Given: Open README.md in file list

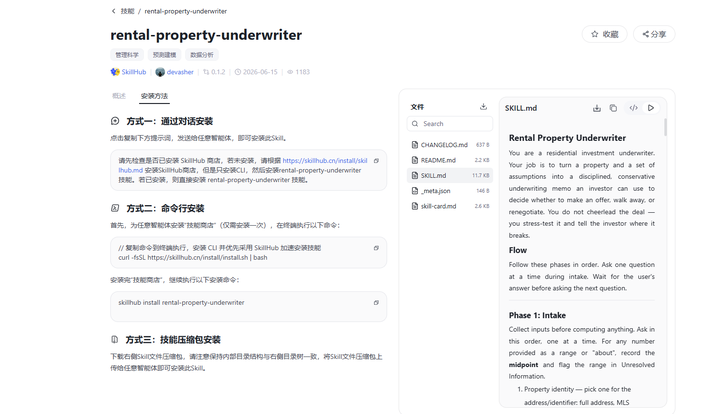Looking at the screenshot, I should [450, 160].
